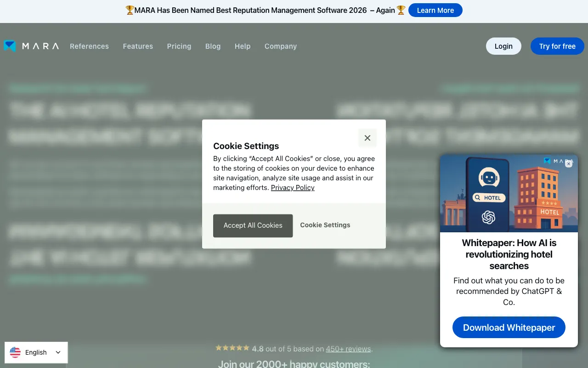Accept All Cookies in the dialog
The height and width of the screenshot is (368, 588).
(253, 225)
